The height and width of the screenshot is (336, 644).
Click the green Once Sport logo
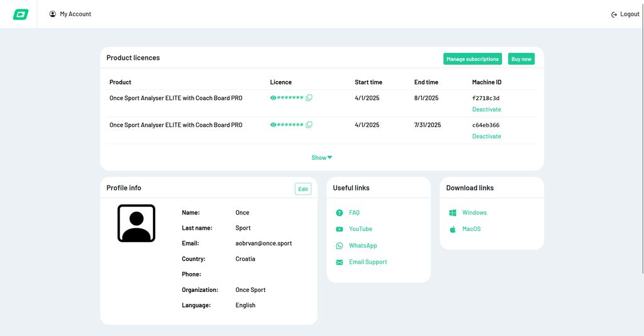[21, 14]
